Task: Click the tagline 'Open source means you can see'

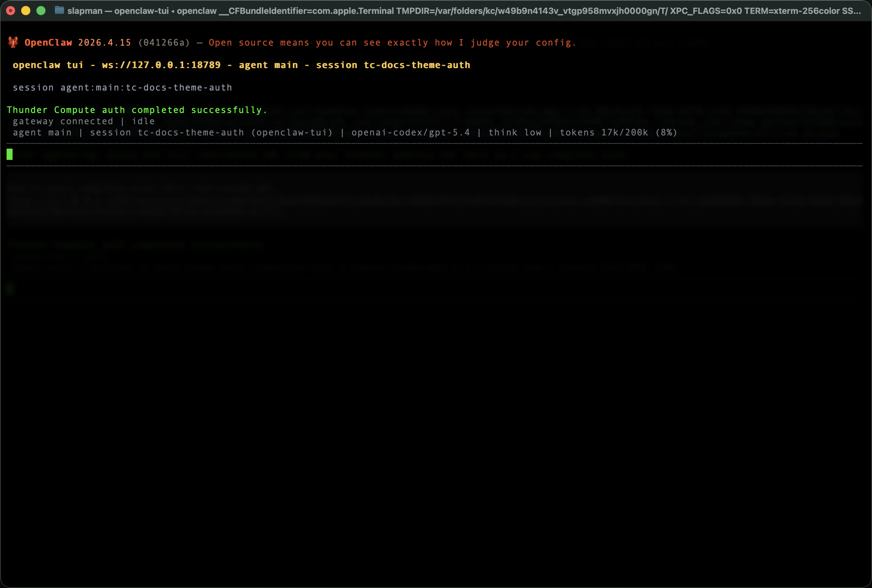Action: pyautogui.click(x=295, y=43)
